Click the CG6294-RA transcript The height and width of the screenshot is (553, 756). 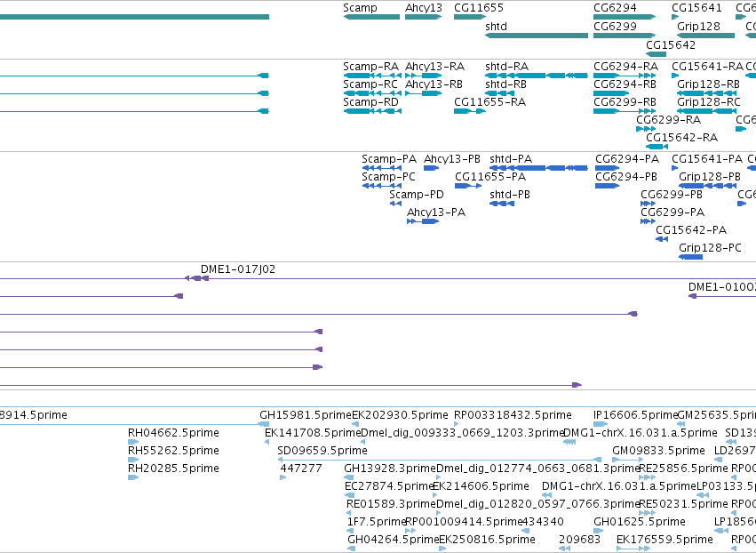(x=625, y=76)
